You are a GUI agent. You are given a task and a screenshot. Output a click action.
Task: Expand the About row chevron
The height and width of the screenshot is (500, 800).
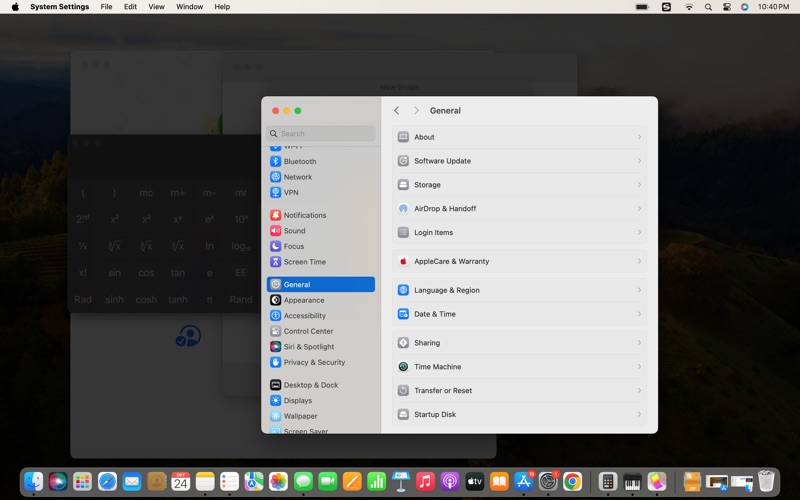[x=639, y=137]
